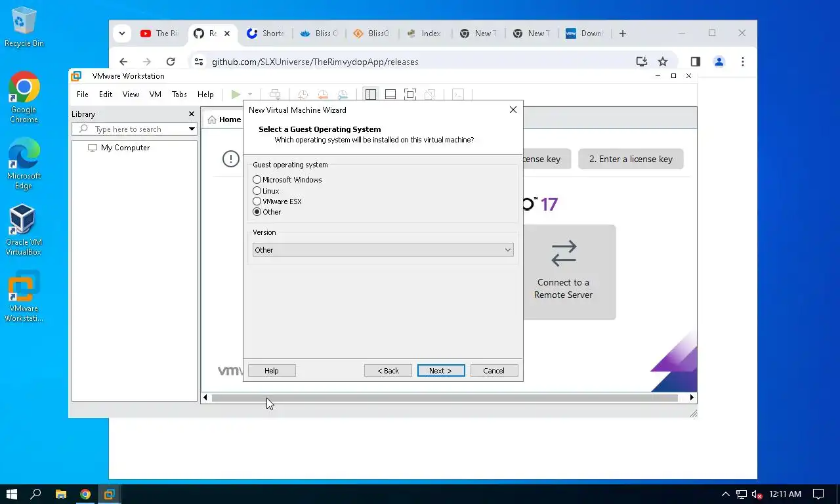
Task: Close the GitHub releases tab
Action: 228,33
